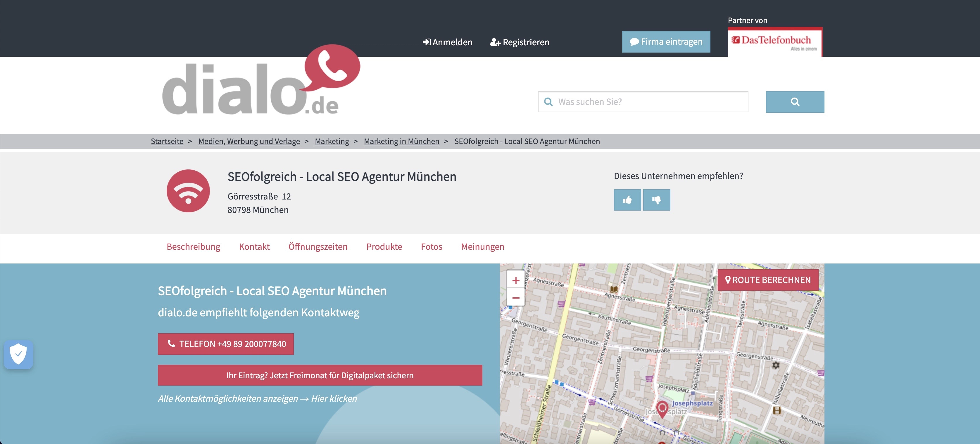
Task: Click the Firma eintragen button
Action: click(666, 42)
